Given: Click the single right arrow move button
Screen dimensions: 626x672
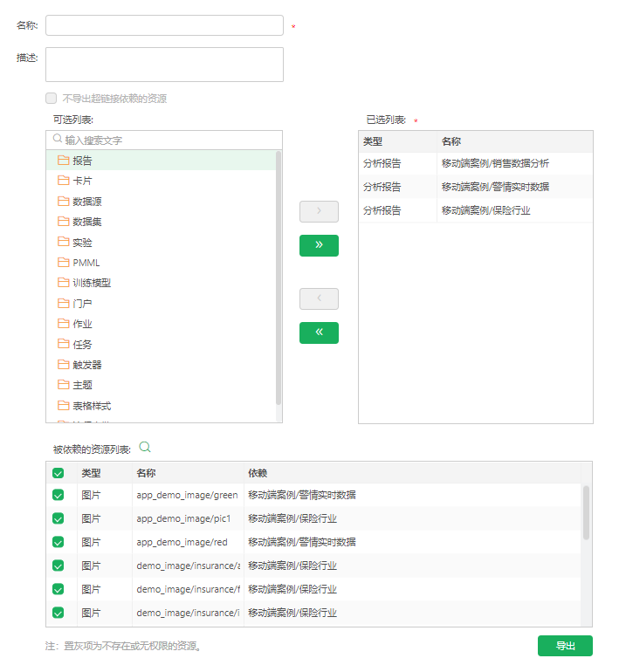Looking at the screenshot, I should pyautogui.click(x=319, y=211).
